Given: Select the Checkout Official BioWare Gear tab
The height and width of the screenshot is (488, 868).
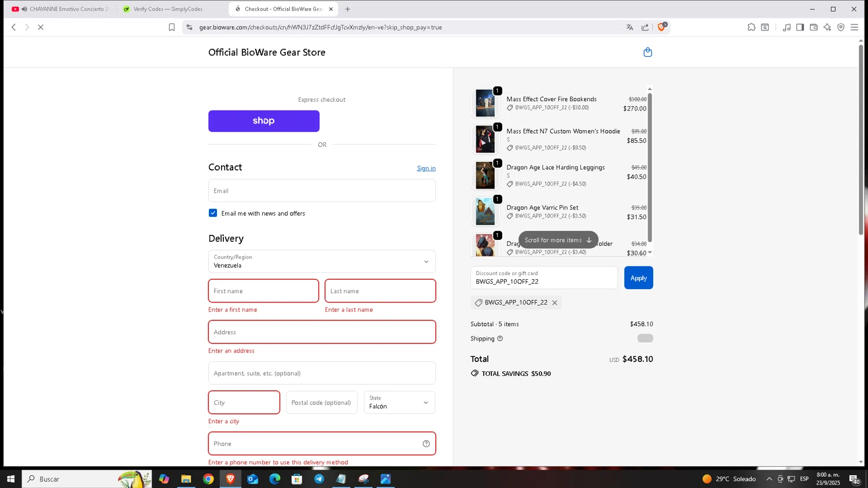Looking at the screenshot, I should point(284,9).
